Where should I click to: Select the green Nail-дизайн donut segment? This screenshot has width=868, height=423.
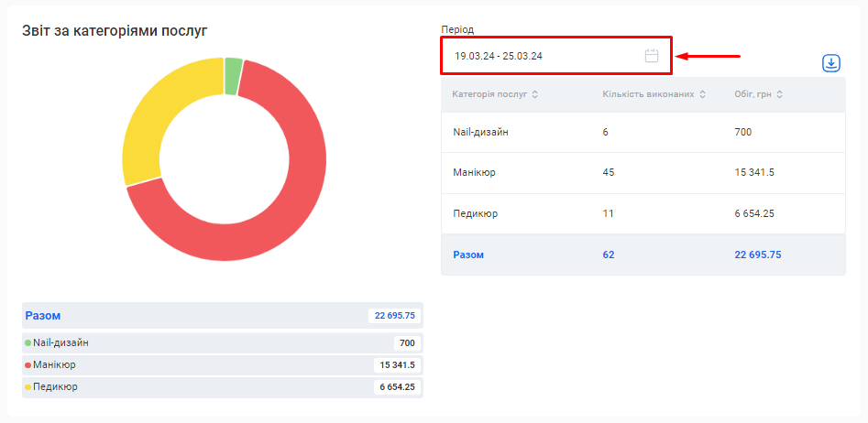(x=234, y=76)
